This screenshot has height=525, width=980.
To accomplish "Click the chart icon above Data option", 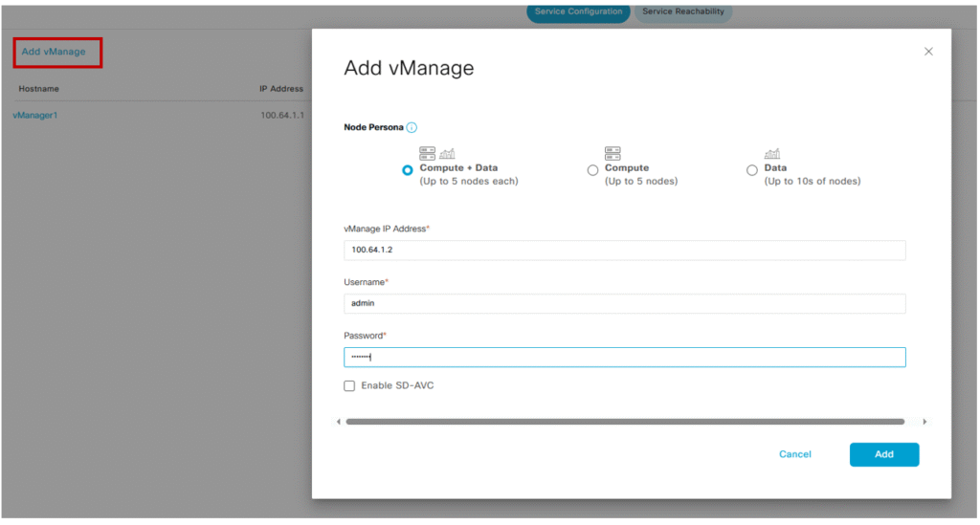I will (x=771, y=153).
